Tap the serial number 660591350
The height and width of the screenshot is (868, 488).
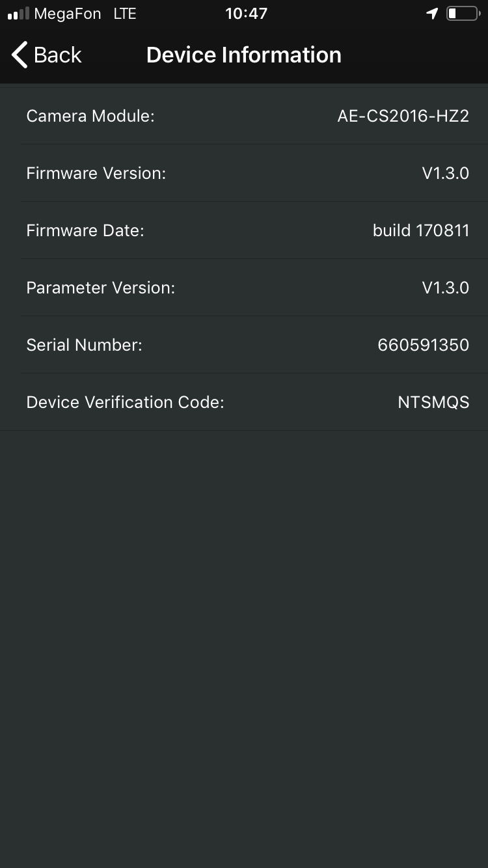point(423,346)
